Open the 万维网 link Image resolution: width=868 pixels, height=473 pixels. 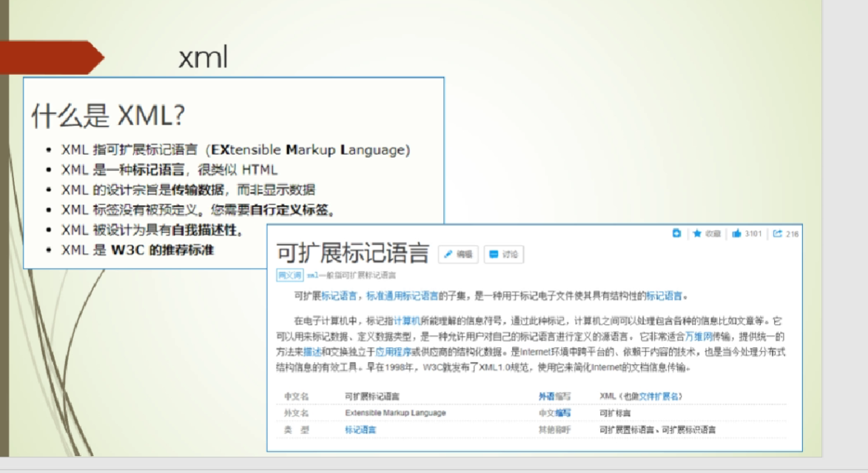pyautogui.click(x=699, y=336)
